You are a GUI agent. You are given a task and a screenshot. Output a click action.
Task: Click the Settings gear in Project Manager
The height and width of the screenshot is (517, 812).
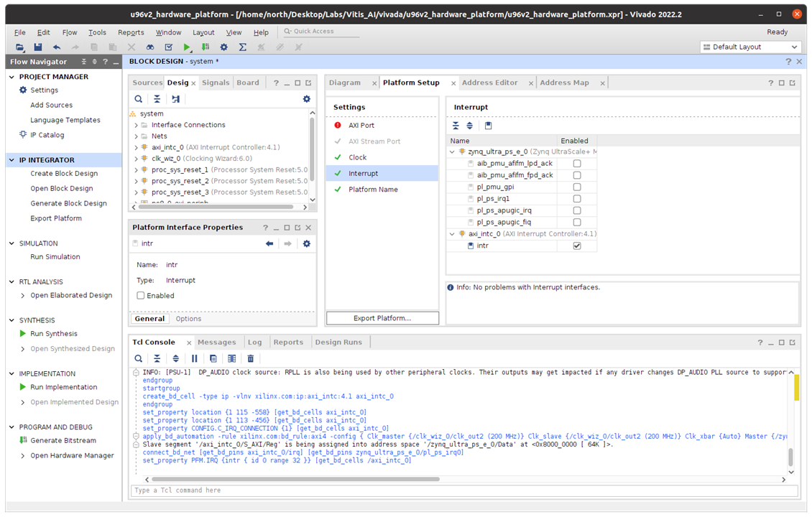23,90
